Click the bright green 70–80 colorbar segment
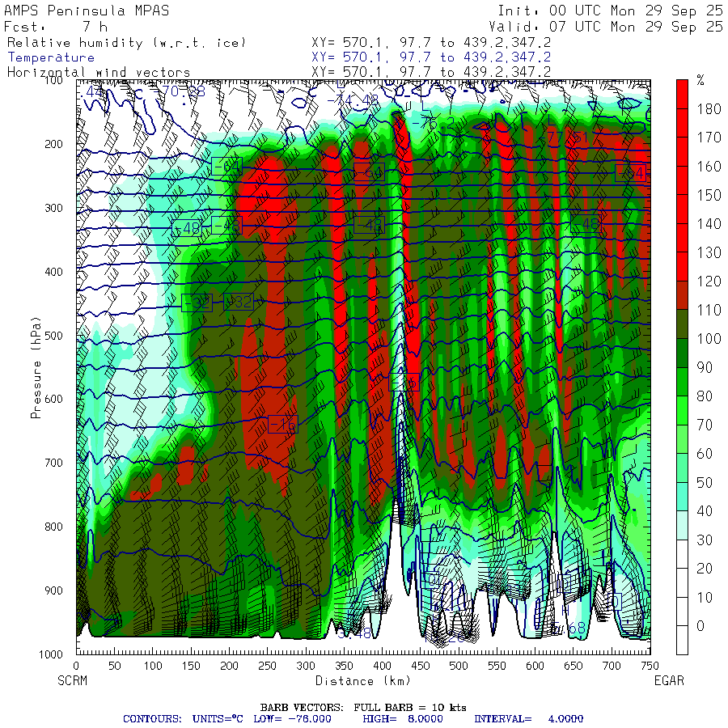728x728 pixels. click(x=682, y=410)
